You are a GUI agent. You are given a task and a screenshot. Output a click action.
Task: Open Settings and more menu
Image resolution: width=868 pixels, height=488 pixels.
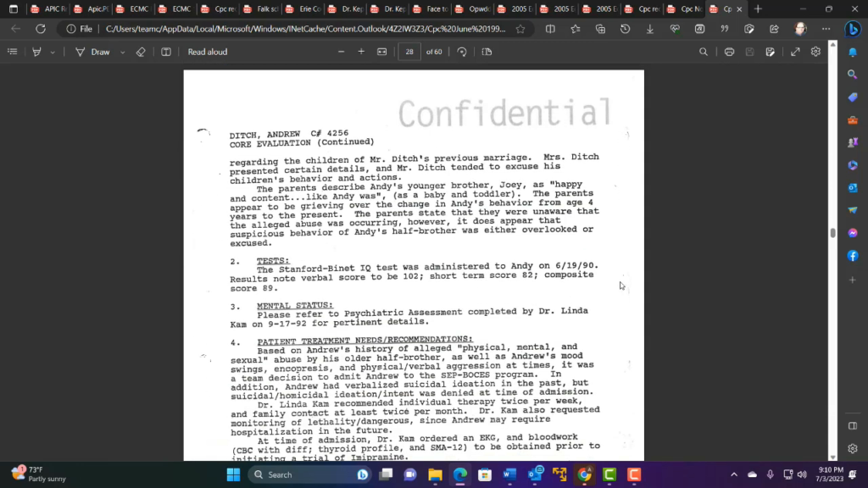click(826, 29)
